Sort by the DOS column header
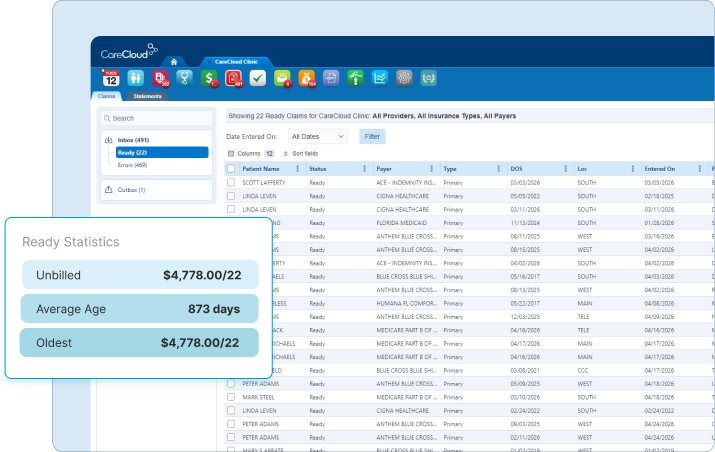Viewport: 715px width, 452px height. click(x=516, y=169)
